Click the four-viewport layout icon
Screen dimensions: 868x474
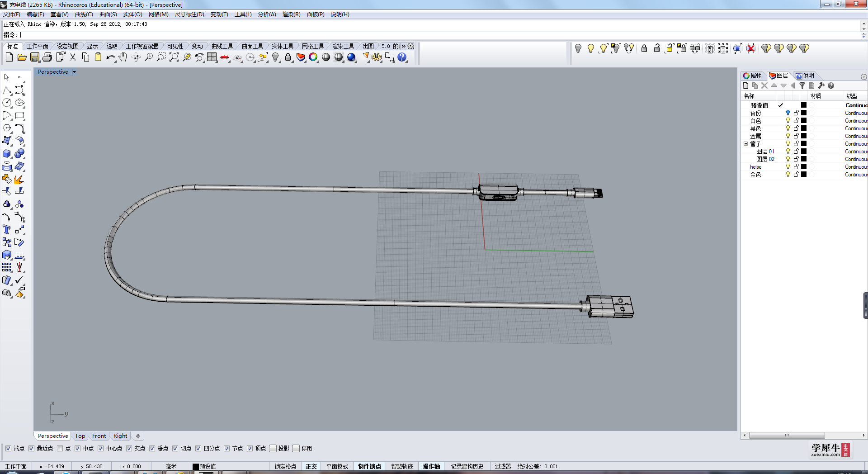coord(212,57)
